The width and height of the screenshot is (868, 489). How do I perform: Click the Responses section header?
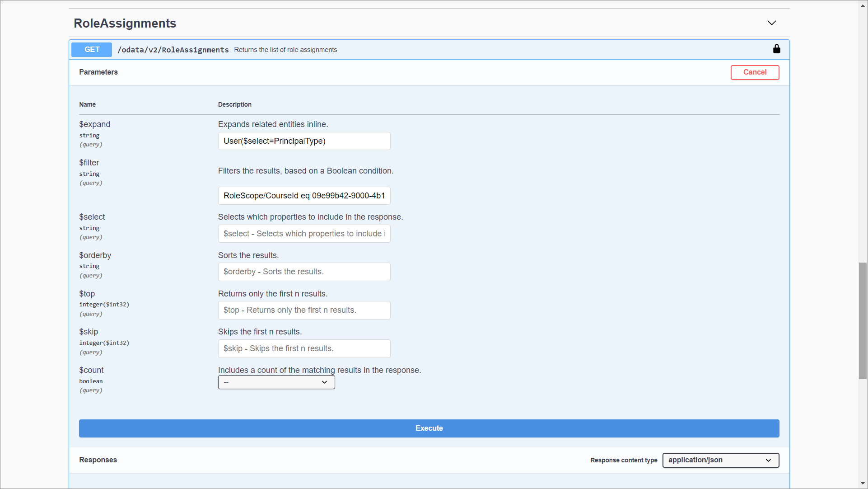click(x=98, y=460)
